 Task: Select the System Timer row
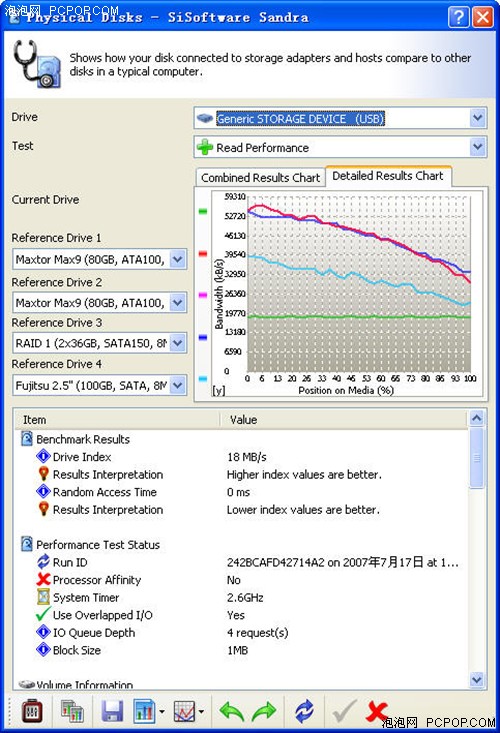[241, 597]
